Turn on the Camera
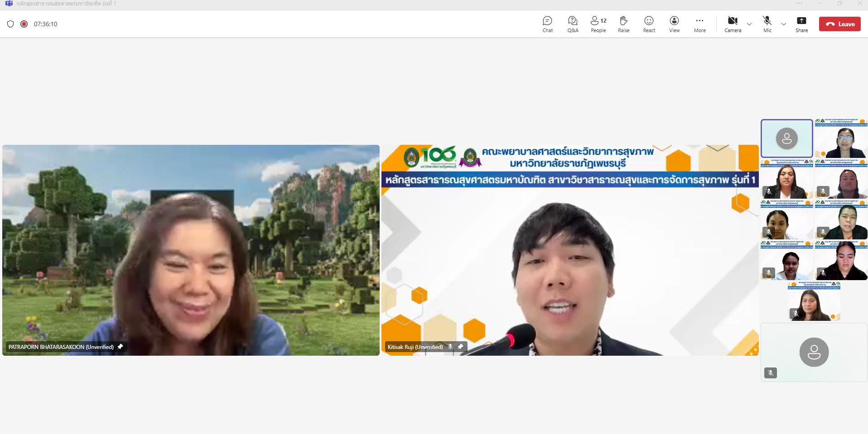868x434 pixels. pos(733,24)
